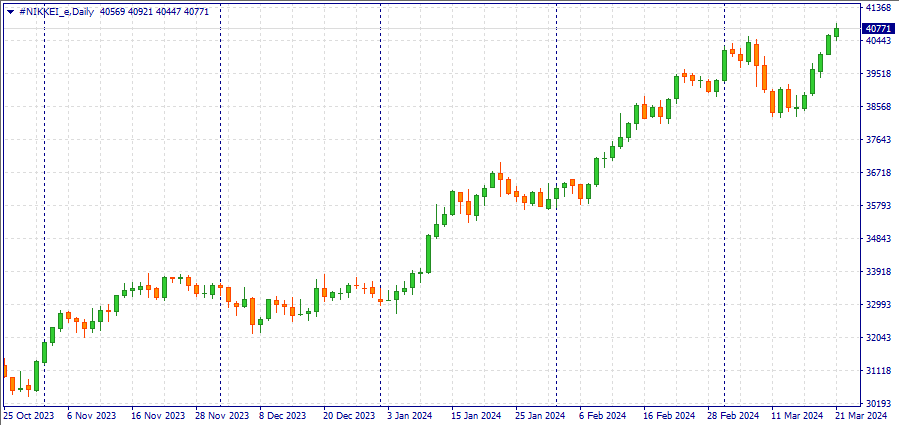The image size is (899, 425).
Task: Select the 31118 price axis label
Action: click(x=878, y=371)
